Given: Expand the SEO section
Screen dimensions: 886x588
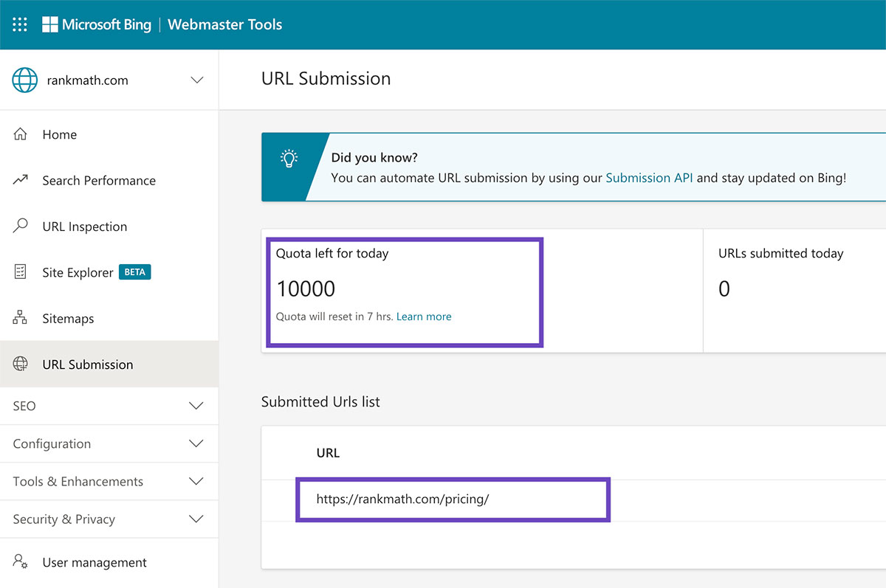Looking at the screenshot, I should click(109, 406).
